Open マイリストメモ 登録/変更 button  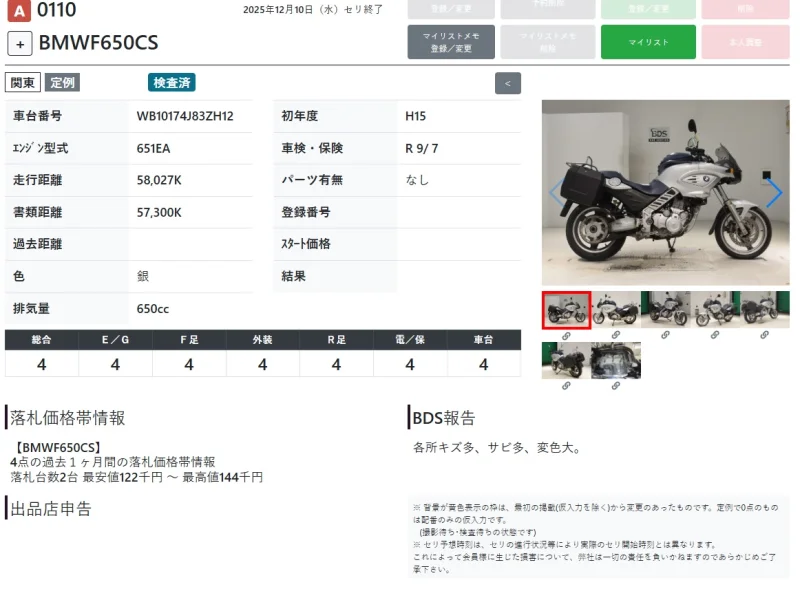451,42
